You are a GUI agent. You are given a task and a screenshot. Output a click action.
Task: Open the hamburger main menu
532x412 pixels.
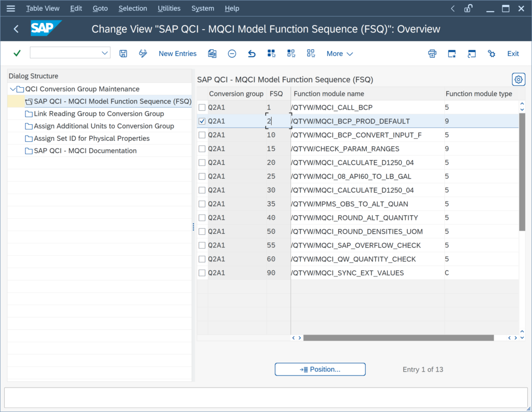[11, 8]
